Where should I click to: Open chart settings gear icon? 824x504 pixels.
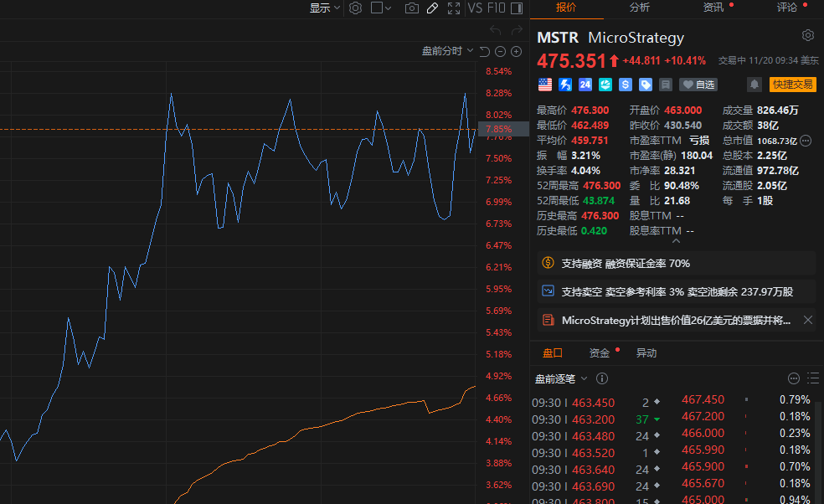point(355,8)
